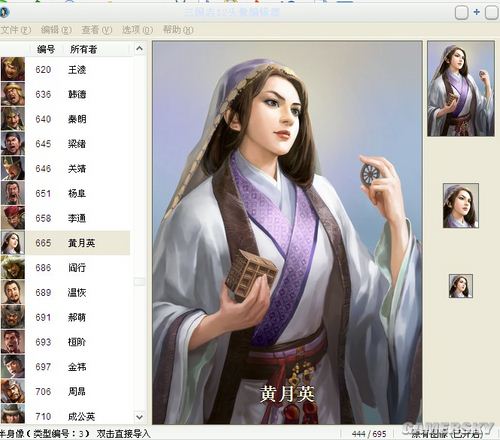Select portrait icon for 620 王凌
The image size is (500, 440).
point(13,69)
